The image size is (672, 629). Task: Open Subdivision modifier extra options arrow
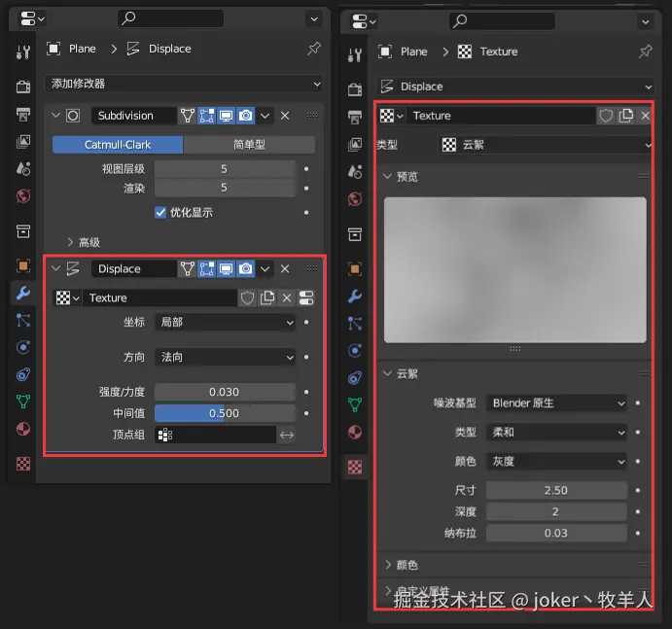pyautogui.click(x=265, y=116)
